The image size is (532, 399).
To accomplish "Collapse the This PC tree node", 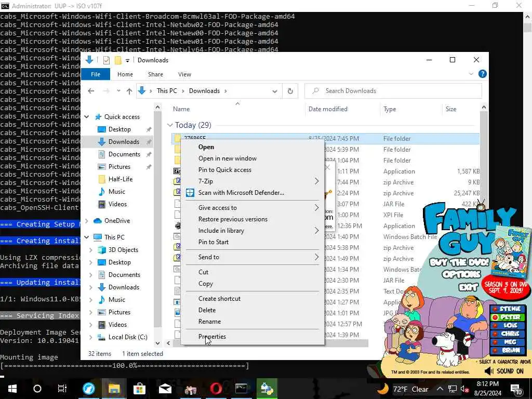I will [87, 237].
